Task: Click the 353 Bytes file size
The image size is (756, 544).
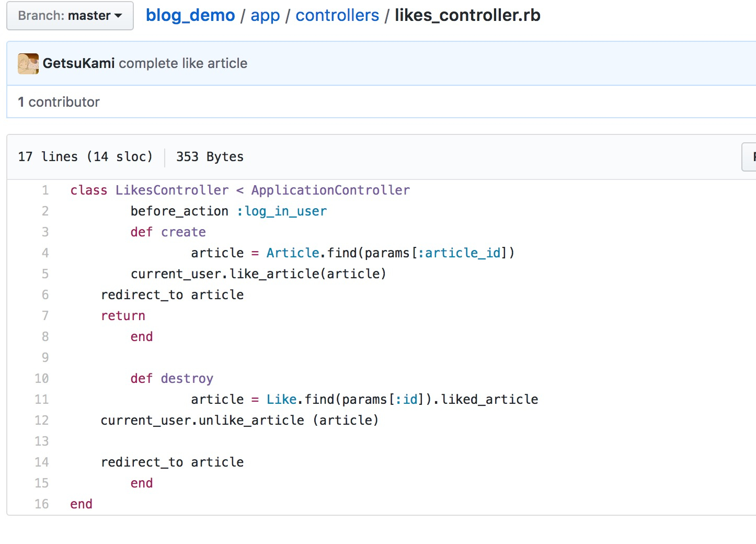Action: tap(210, 156)
